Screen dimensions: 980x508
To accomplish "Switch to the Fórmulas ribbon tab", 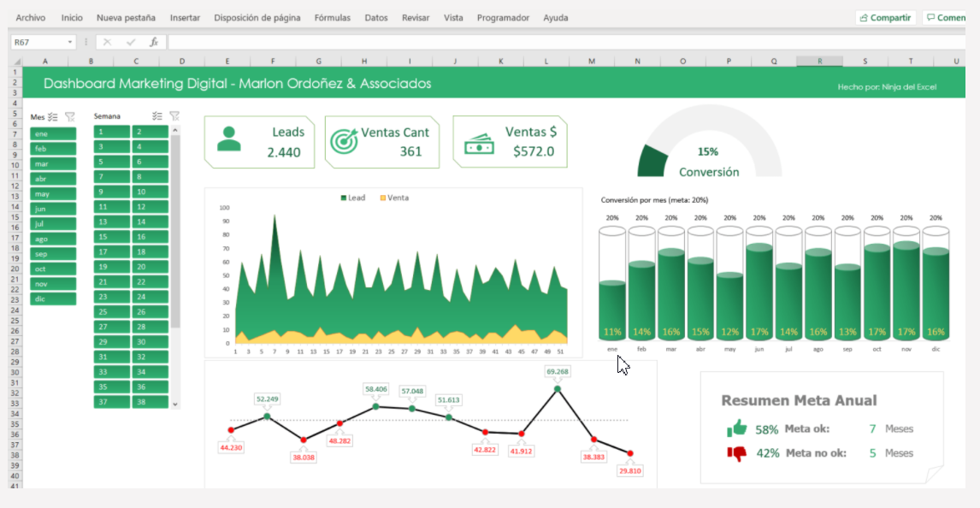I will coord(332,16).
